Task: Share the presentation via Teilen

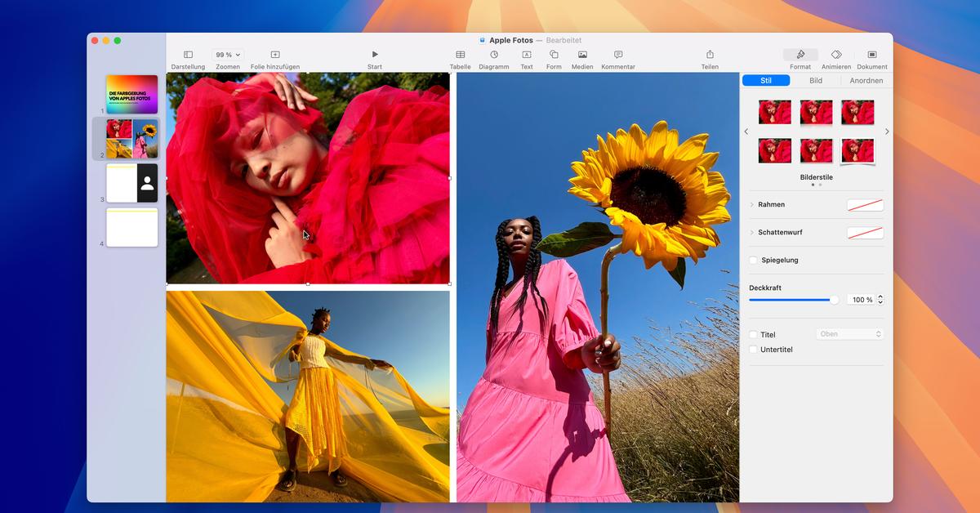Action: (x=710, y=60)
